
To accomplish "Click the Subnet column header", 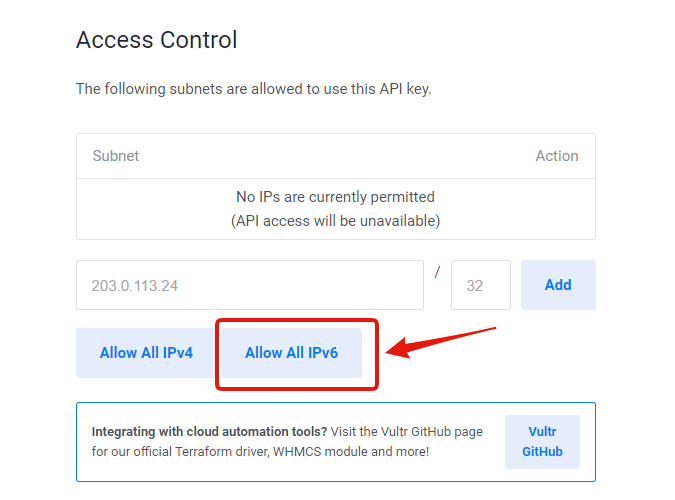I will pyautogui.click(x=116, y=156).
